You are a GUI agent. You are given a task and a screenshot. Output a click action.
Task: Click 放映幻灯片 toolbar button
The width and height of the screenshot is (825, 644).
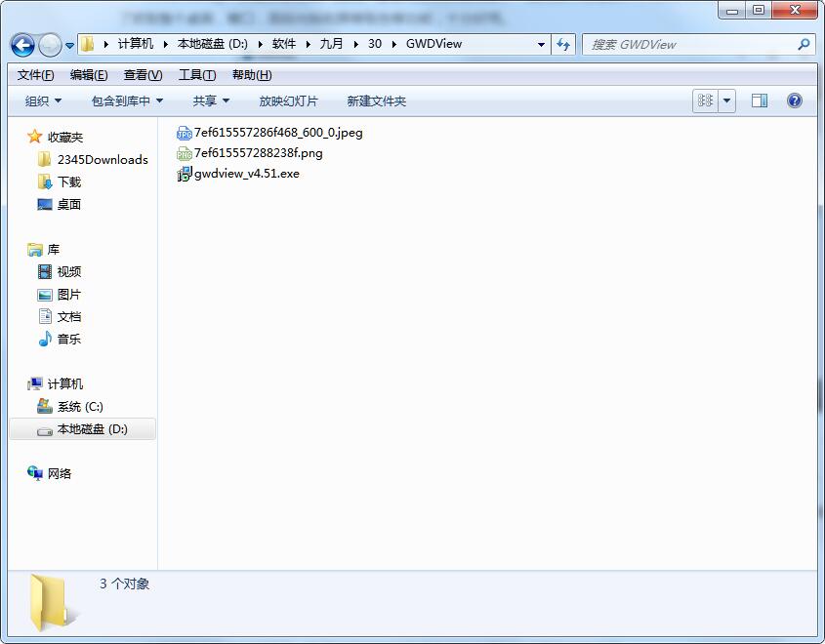288,101
